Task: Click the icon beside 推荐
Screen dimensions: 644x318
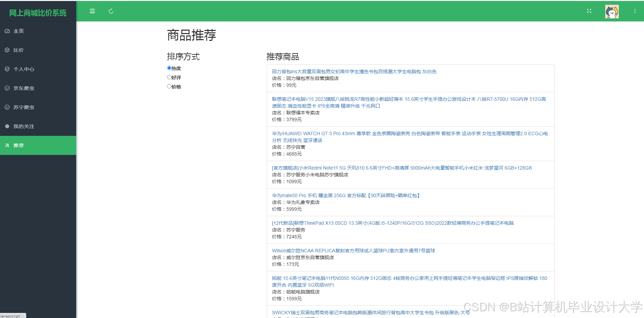Action: pos(7,145)
